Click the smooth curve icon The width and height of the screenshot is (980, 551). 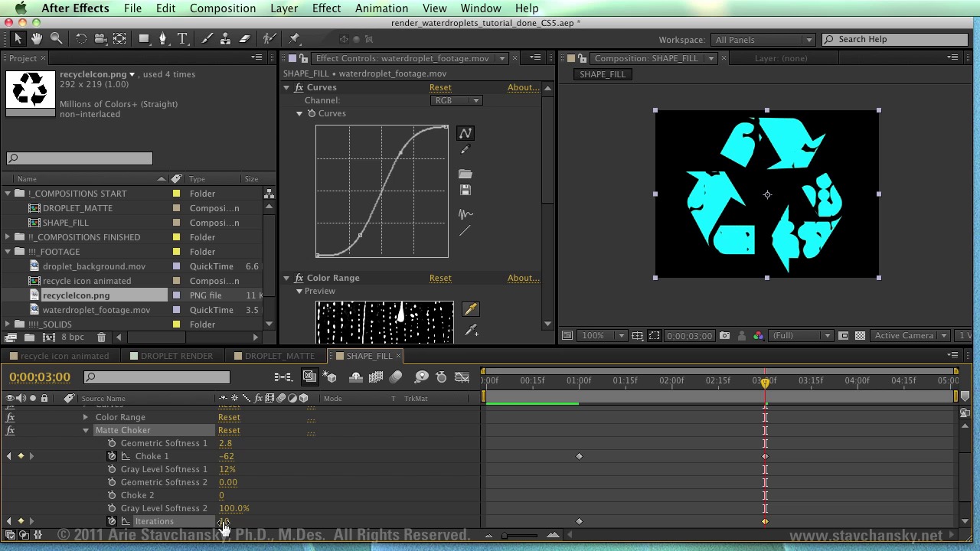(x=465, y=215)
